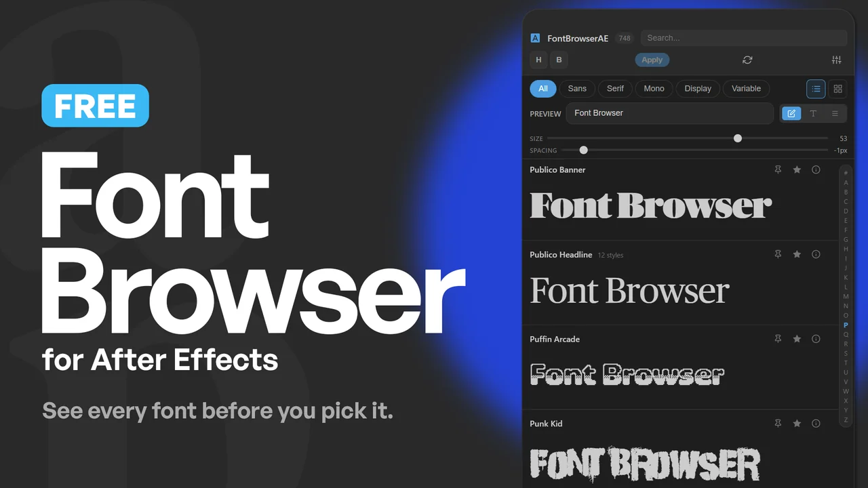View info for Puffin Arcade
This screenshot has width=868, height=488.
(x=816, y=339)
